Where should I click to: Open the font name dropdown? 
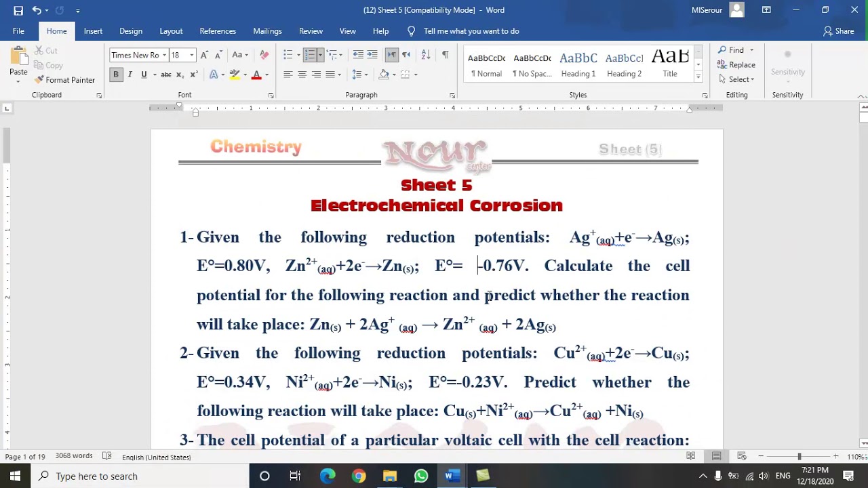(163, 55)
